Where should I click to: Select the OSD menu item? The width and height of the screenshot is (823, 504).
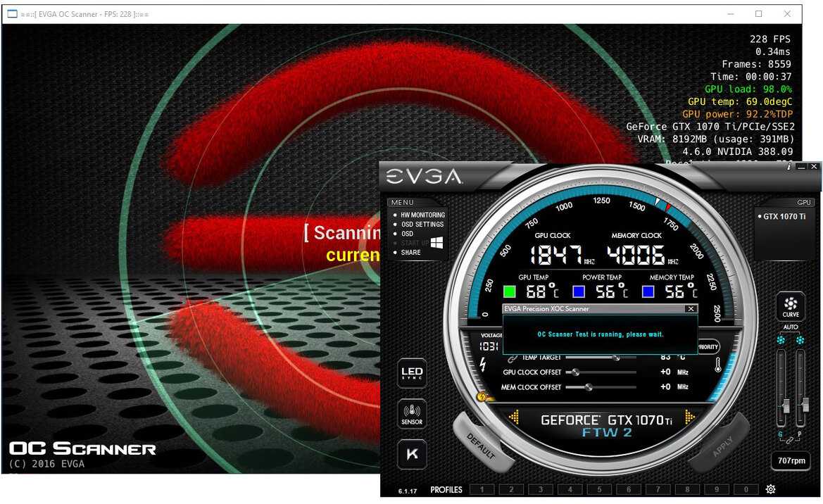coord(408,234)
